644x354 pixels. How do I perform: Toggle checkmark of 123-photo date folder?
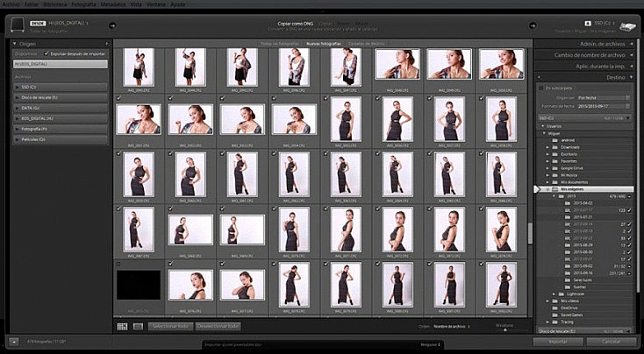(x=630, y=210)
